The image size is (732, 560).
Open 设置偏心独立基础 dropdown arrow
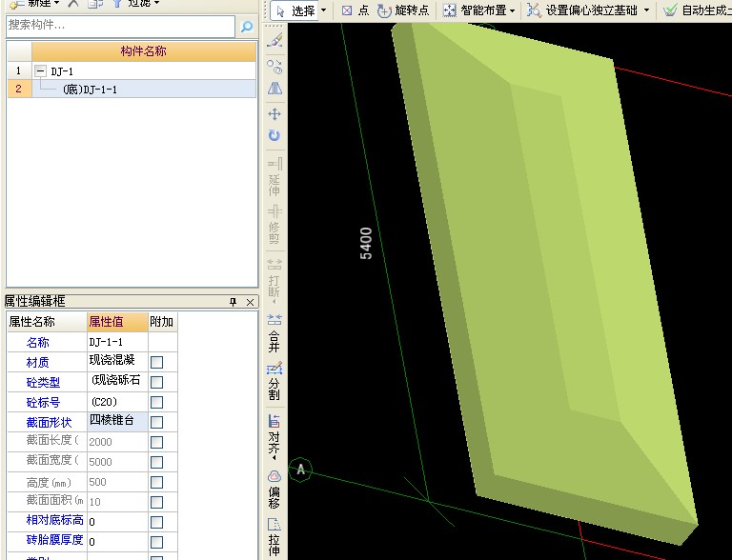tap(646, 10)
